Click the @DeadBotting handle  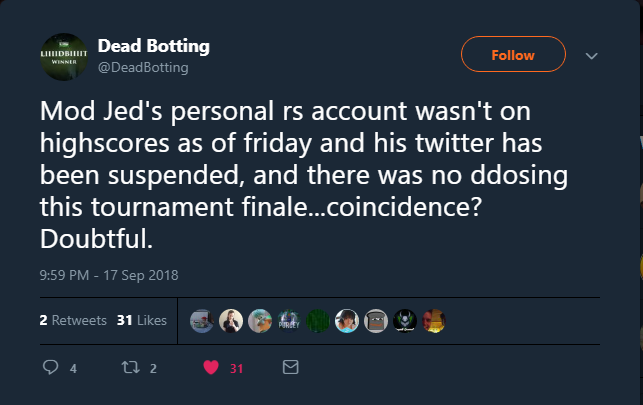tap(142, 68)
